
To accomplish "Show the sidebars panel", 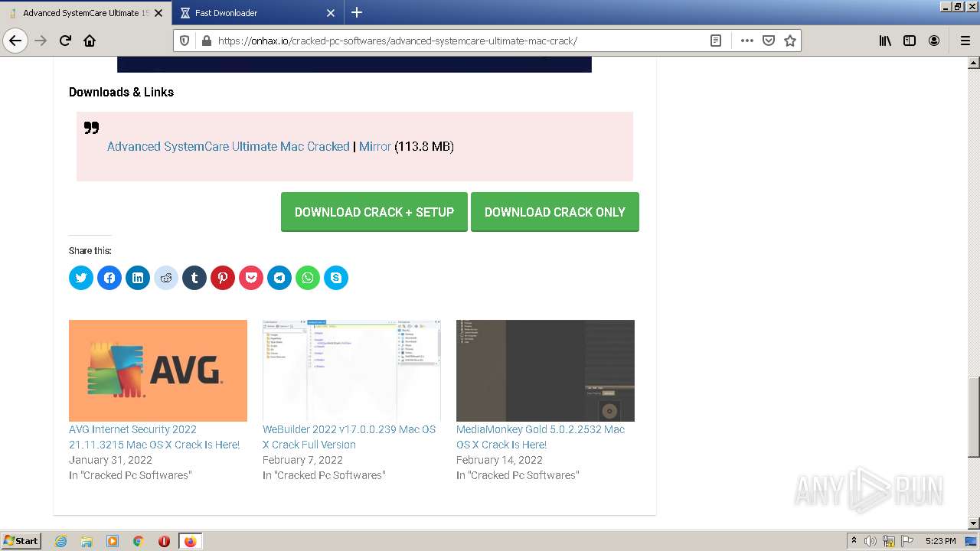I will 910,41.
